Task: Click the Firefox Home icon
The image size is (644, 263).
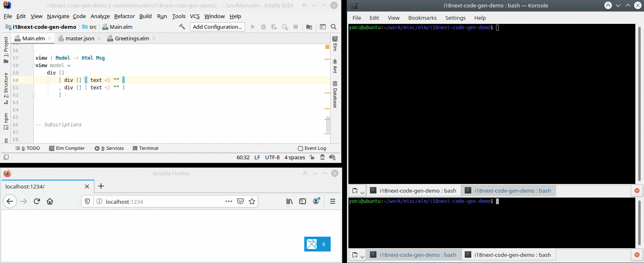Action: click(50, 201)
